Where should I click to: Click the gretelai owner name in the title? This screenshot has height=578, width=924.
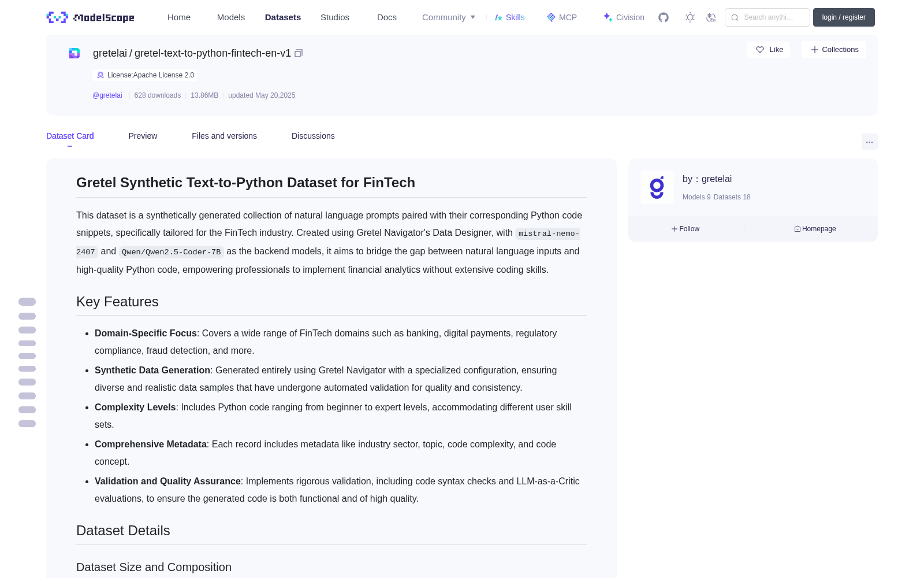[x=110, y=53]
